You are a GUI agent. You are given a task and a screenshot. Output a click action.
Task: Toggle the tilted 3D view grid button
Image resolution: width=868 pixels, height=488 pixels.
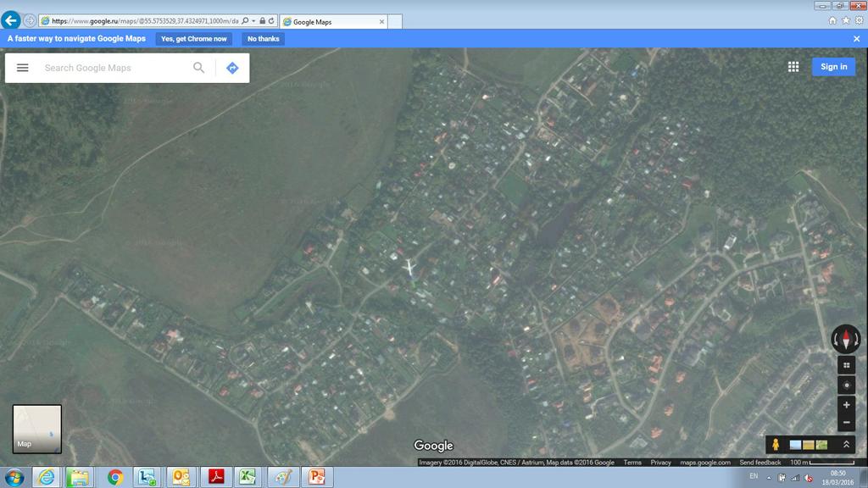[846, 365]
